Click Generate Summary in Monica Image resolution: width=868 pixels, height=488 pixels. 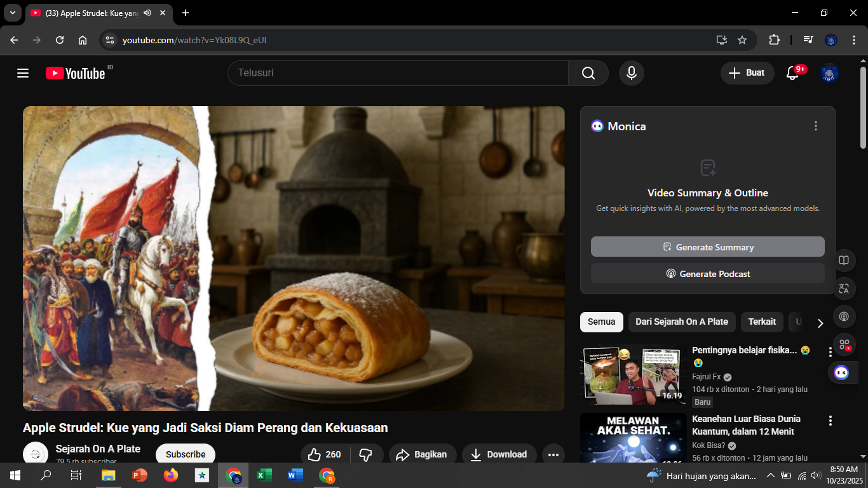tap(708, 247)
